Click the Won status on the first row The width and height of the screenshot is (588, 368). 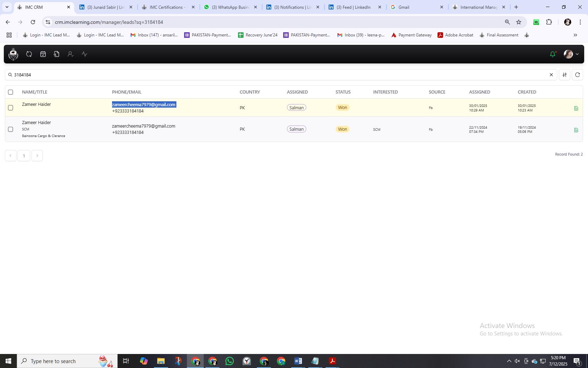click(343, 108)
